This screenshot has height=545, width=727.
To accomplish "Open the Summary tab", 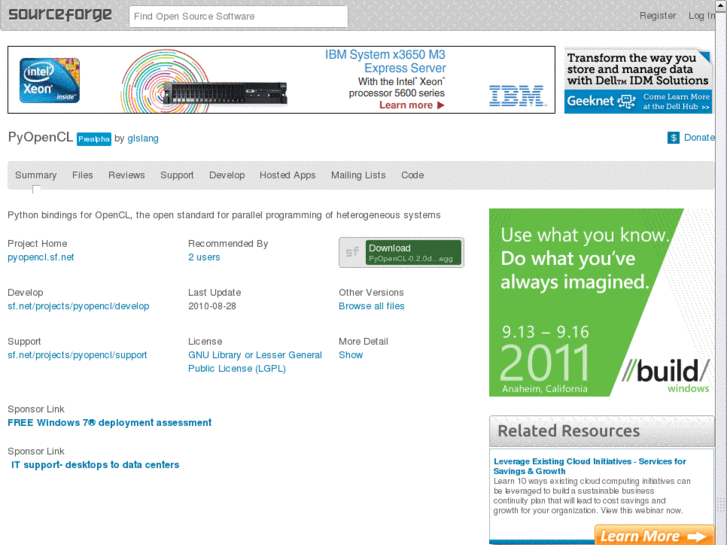I will 36,175.
